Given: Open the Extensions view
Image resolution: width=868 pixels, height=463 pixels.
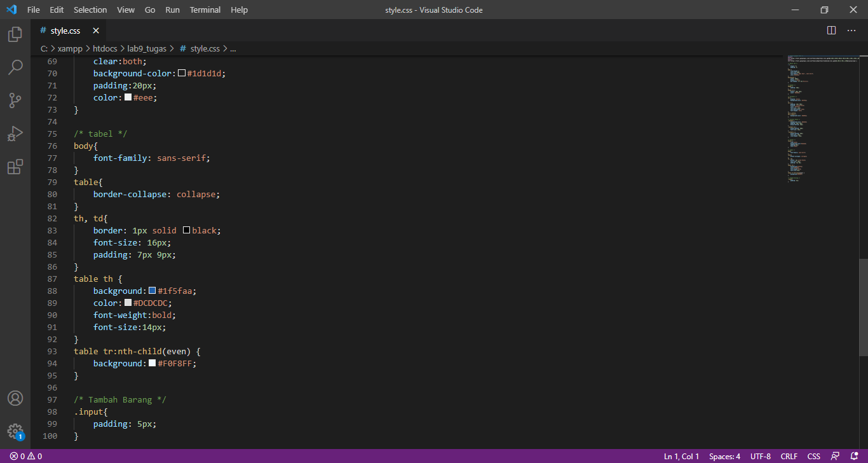Looking at the screenshot, I should (15, 167).
